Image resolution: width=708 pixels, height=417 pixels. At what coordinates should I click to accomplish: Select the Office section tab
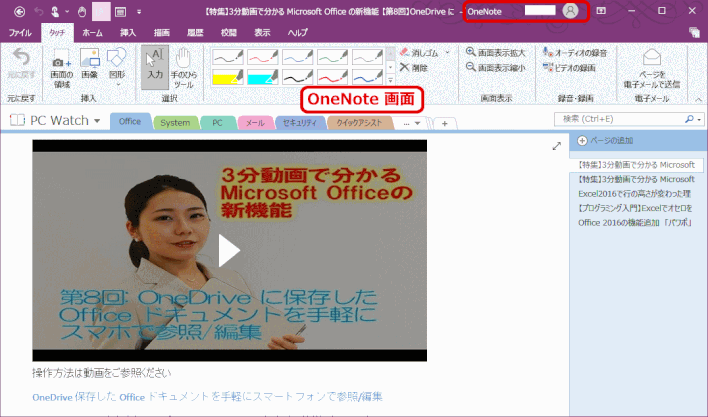point(130,121)
